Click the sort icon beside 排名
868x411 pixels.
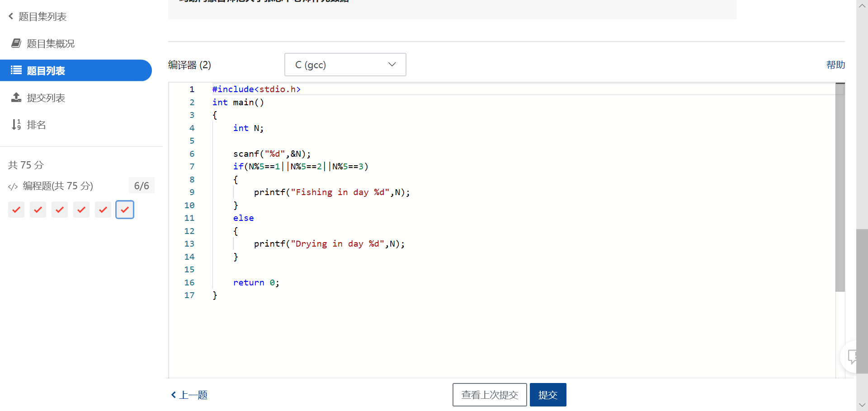16,125
